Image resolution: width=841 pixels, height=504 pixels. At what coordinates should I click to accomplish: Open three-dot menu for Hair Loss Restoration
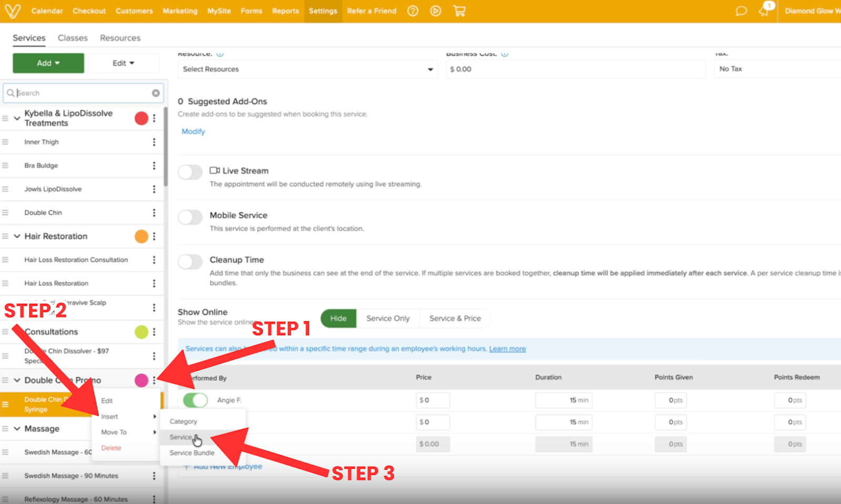[x=154, y=283]
